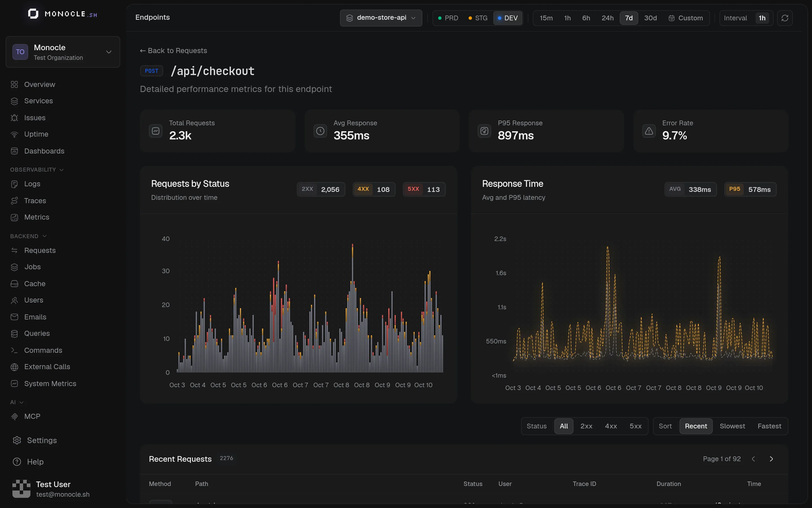Select the DEV environment
The width and height of the screenshot is (812, 508).
click(508, 18)
